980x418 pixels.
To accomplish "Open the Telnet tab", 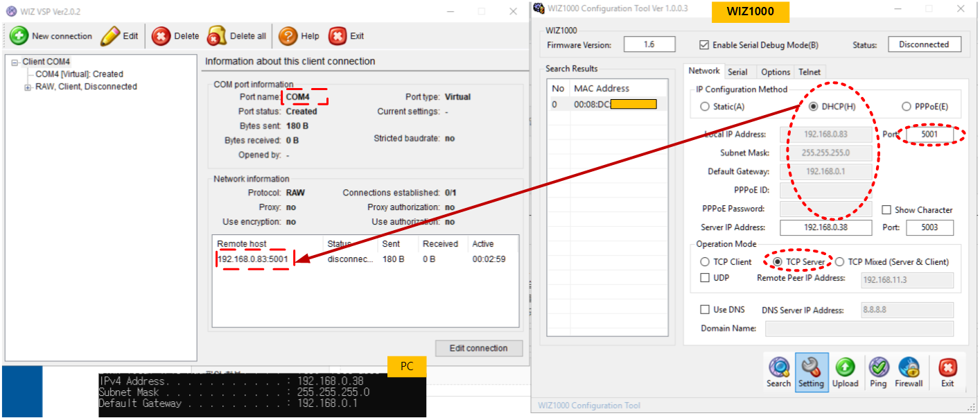I will coord(810,72).
